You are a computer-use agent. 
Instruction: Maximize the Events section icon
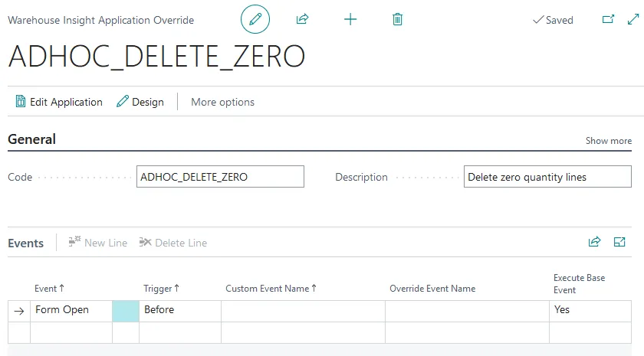(619, 242)
